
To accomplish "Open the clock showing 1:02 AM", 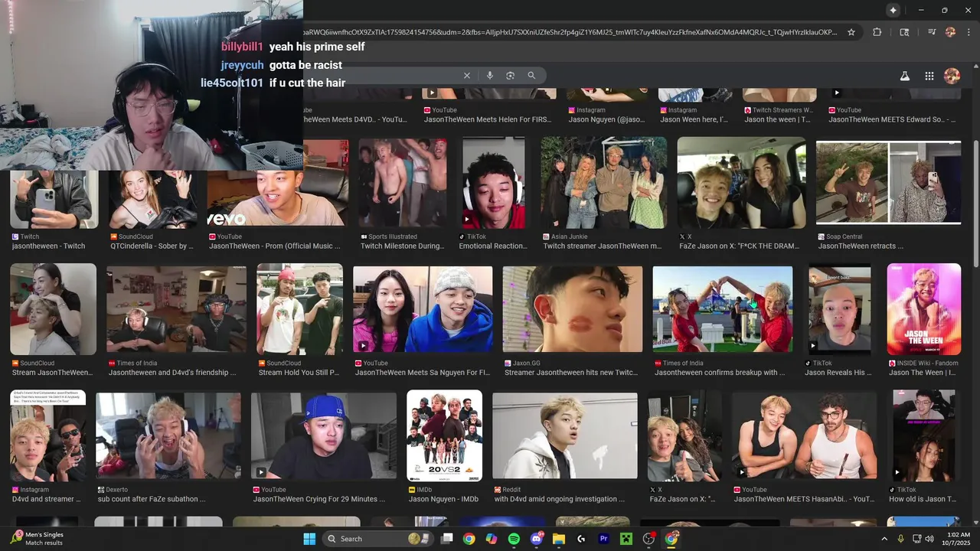I will pos(958,539).
